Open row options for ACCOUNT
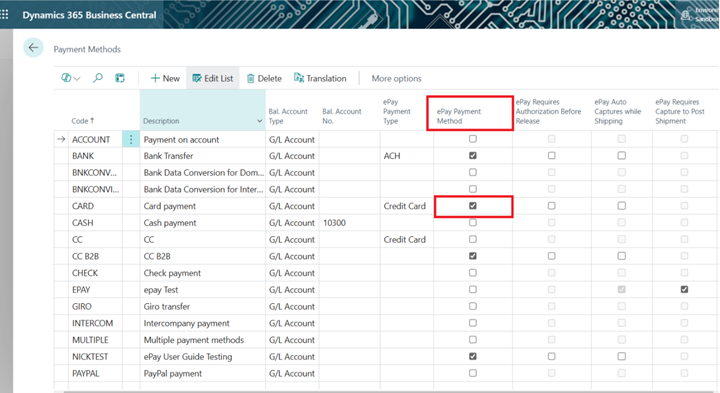 (131, 140)
